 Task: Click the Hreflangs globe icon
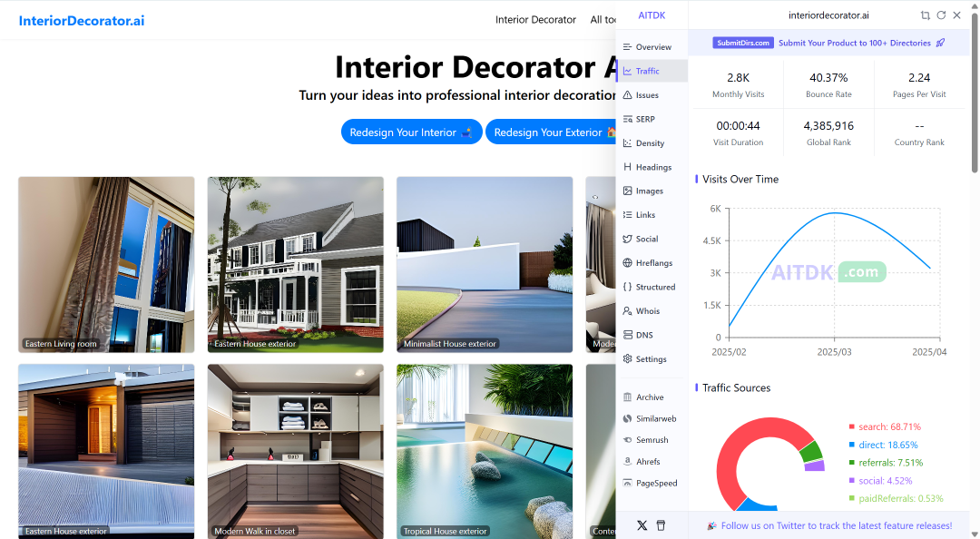628,262
